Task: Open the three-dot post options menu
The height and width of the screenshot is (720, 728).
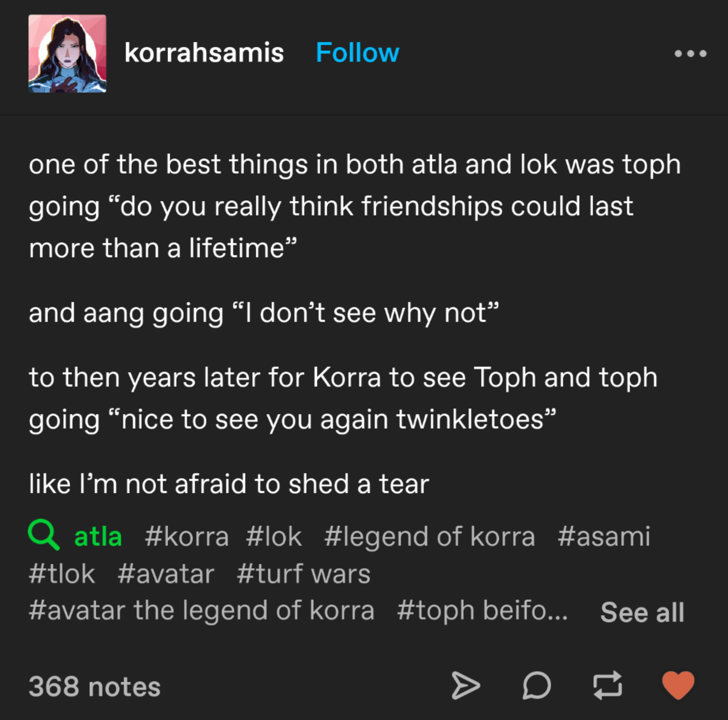Action: [690, 54]
